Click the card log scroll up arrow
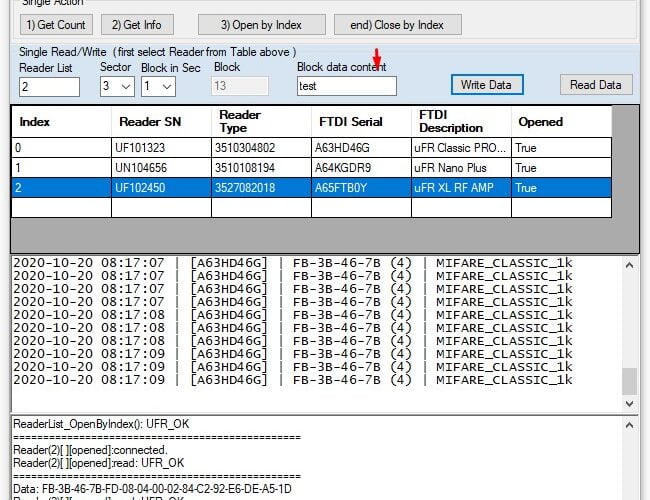650x500 pixels. [629, 265]
